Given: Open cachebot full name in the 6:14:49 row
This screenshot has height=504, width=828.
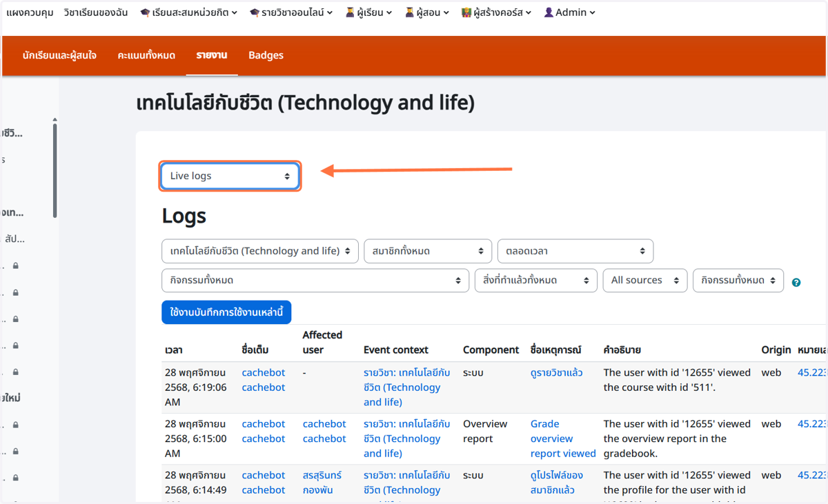Looking at the screenshot, I should click(264, 483).
